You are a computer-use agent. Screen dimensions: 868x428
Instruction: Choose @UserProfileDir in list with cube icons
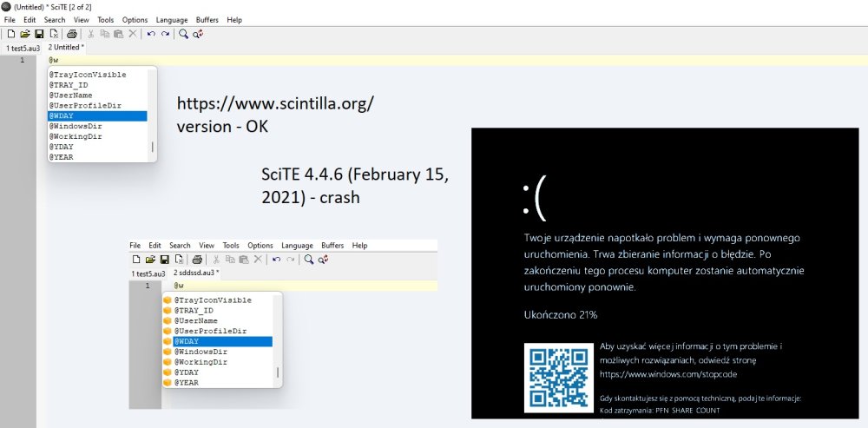[x=222, y=331]
